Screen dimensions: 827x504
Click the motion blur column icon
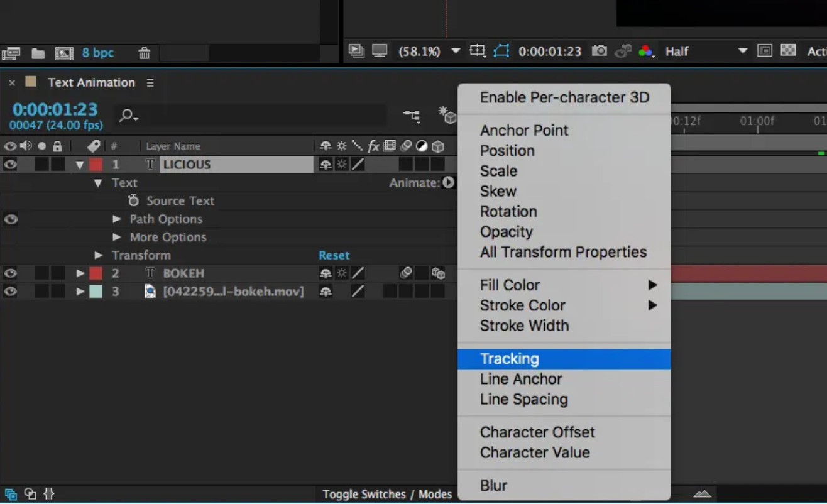pos(405,146)
